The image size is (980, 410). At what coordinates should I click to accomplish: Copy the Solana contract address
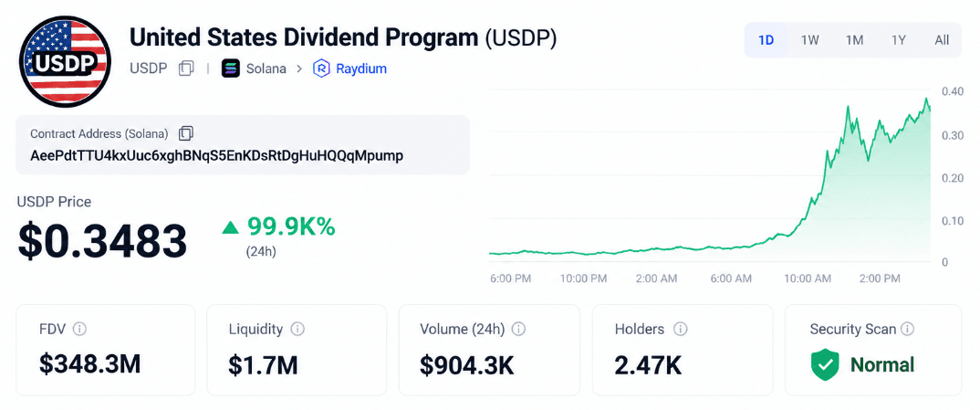pyautogui.click(x=186, y=133)
